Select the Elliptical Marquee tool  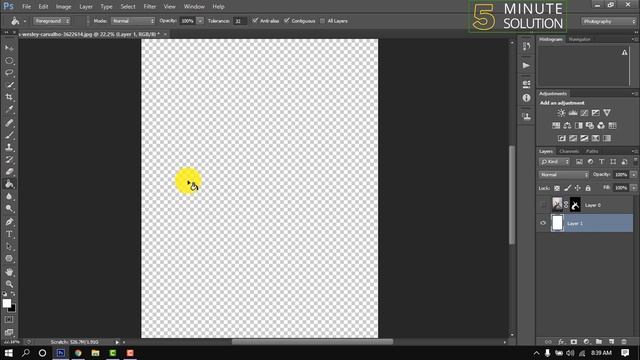pos(9,60)
